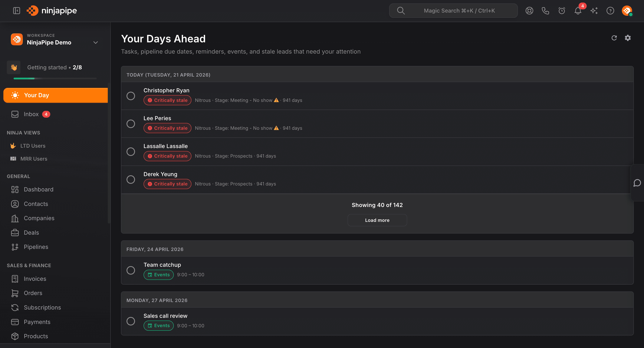Image resolution: width=644 pixels, height=348 pixels.
Task: Click the Load more button
Action: pyautogui.click(x=377, y=220)
